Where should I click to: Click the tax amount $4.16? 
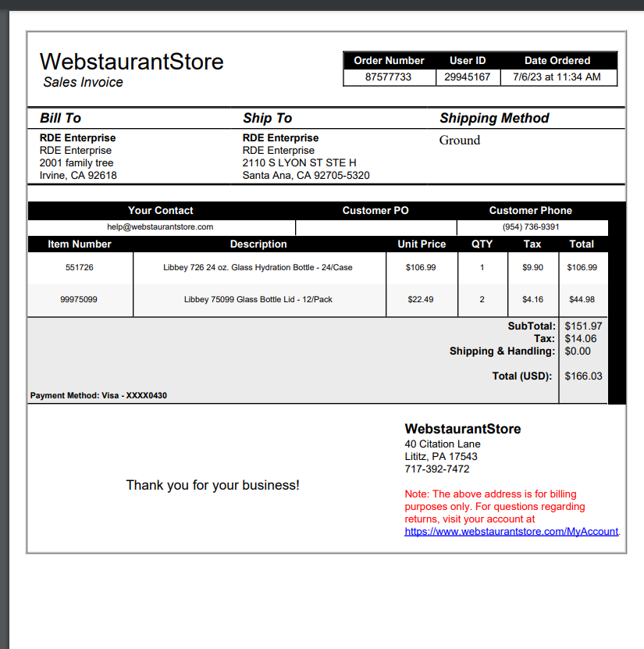click(532, 299)
